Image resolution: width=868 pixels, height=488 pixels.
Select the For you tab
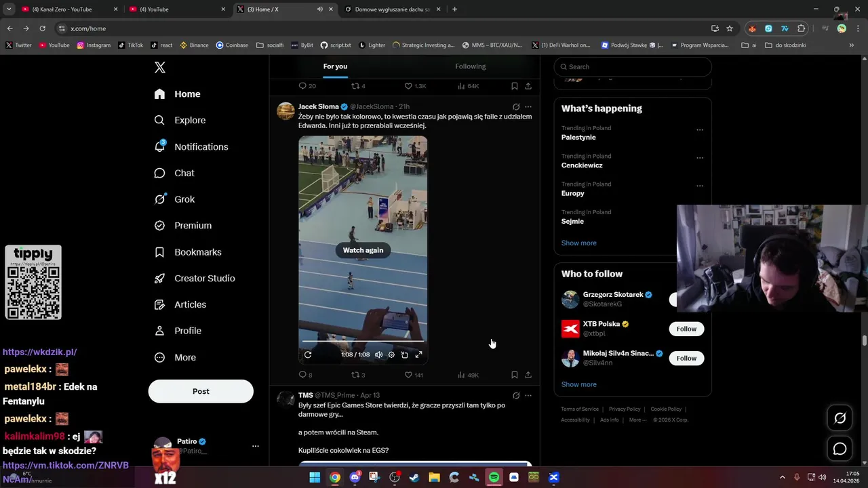point(335,66)
